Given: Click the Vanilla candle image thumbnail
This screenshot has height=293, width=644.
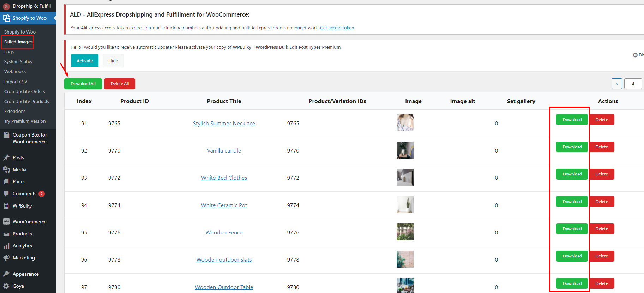Looking at the screenshot, I should tap(405, 150).
